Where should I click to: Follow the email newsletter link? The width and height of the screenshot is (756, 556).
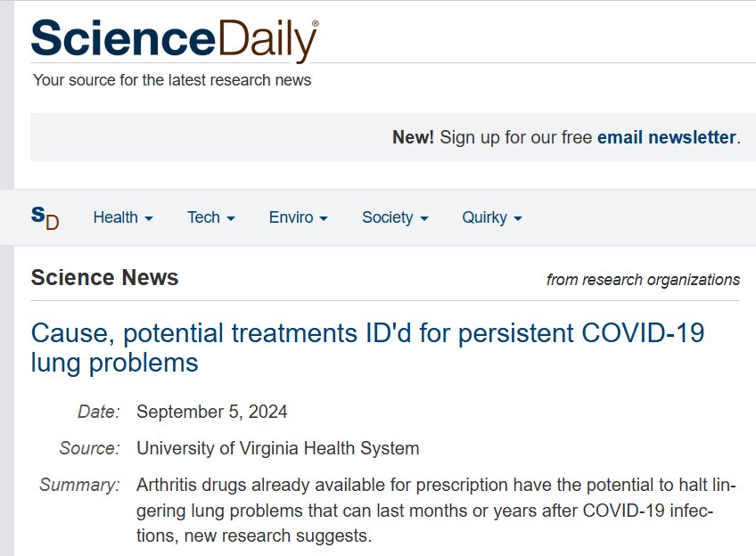(667, 137)
